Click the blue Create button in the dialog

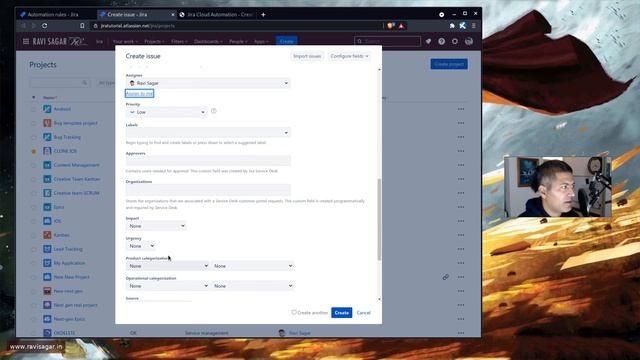(342, 313)
